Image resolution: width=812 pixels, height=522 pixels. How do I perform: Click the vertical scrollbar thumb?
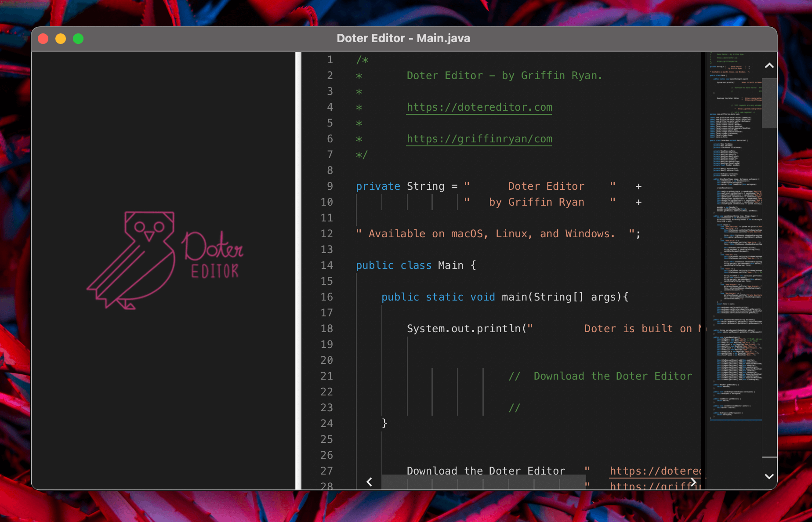tap(769, 103)
